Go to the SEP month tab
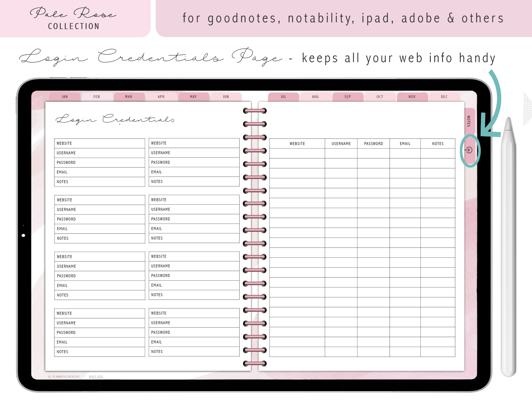Viewport: 532px width, 414px height. tap(348, 97)
